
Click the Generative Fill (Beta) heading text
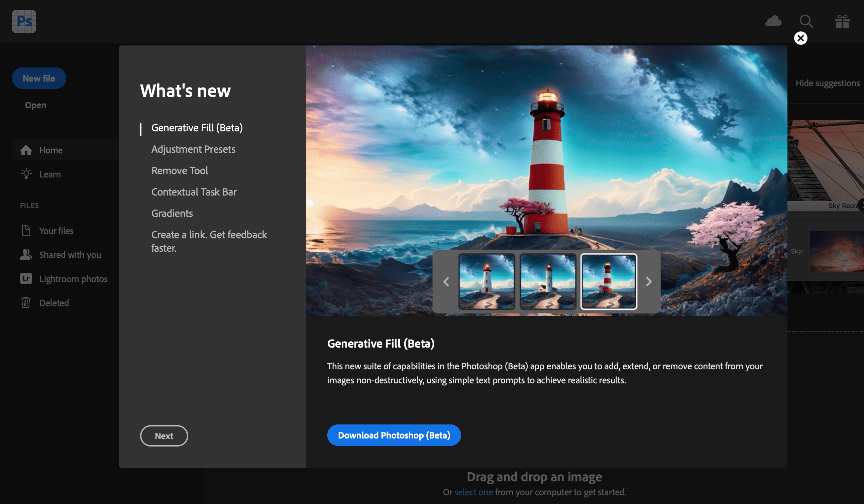(x=381, y=343)
